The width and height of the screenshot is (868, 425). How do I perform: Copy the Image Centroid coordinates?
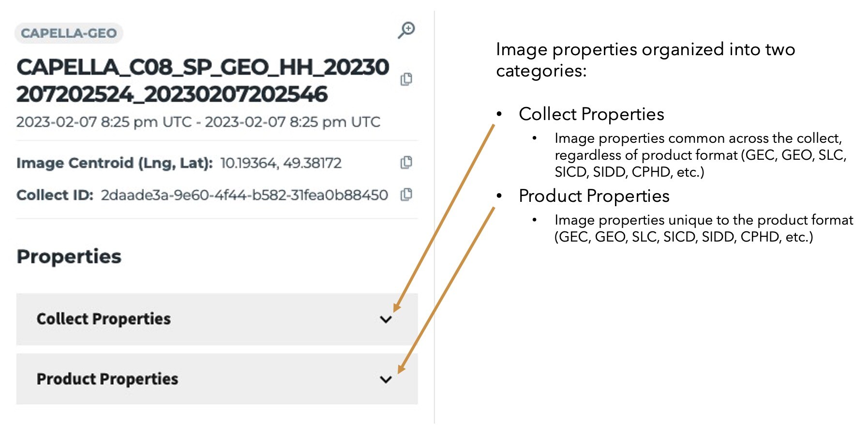pyautogui.click(x=406, y=163)
